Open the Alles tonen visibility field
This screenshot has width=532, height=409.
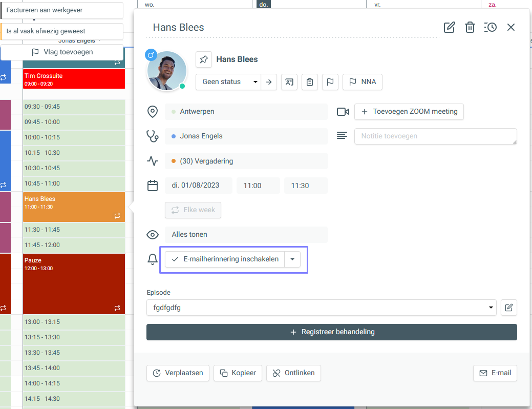246,234
